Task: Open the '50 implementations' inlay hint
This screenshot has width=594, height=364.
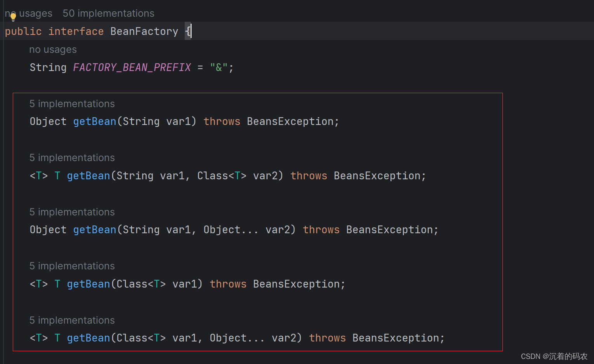Action: pos(109,13)
